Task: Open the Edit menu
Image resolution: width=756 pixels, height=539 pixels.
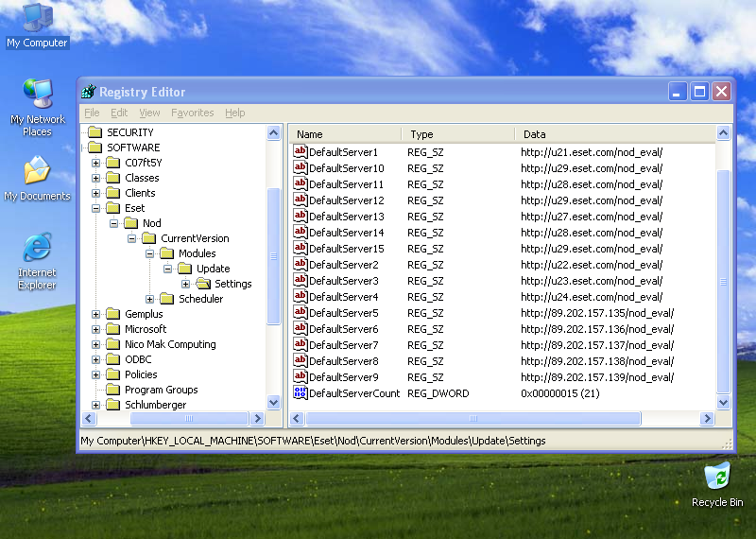Action: click(x=119, y=113)
